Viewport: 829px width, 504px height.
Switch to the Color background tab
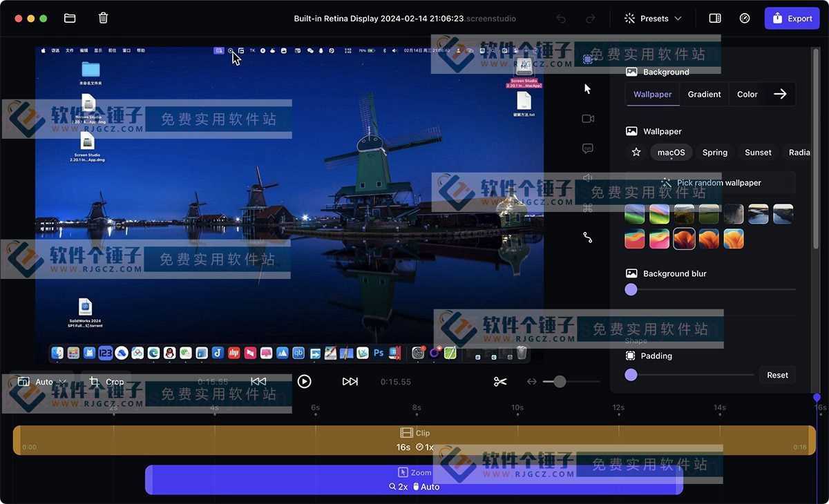[747, 95]
